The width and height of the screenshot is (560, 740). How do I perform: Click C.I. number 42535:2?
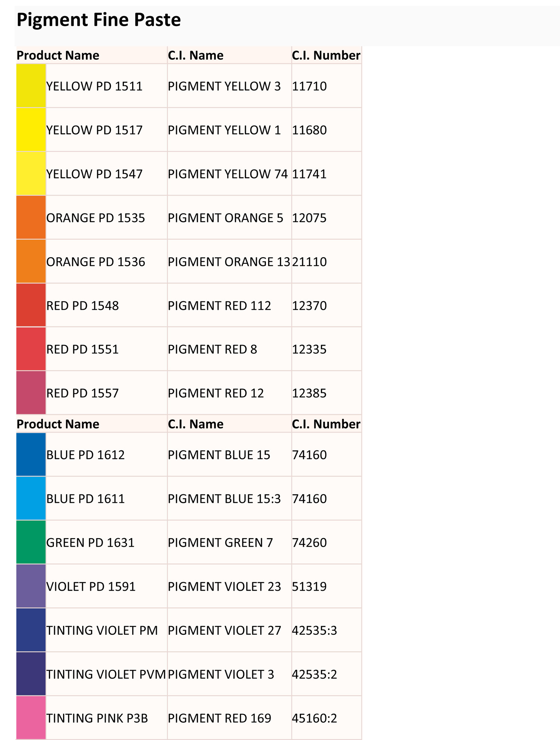pyautogui.click(x=315, y=674)
